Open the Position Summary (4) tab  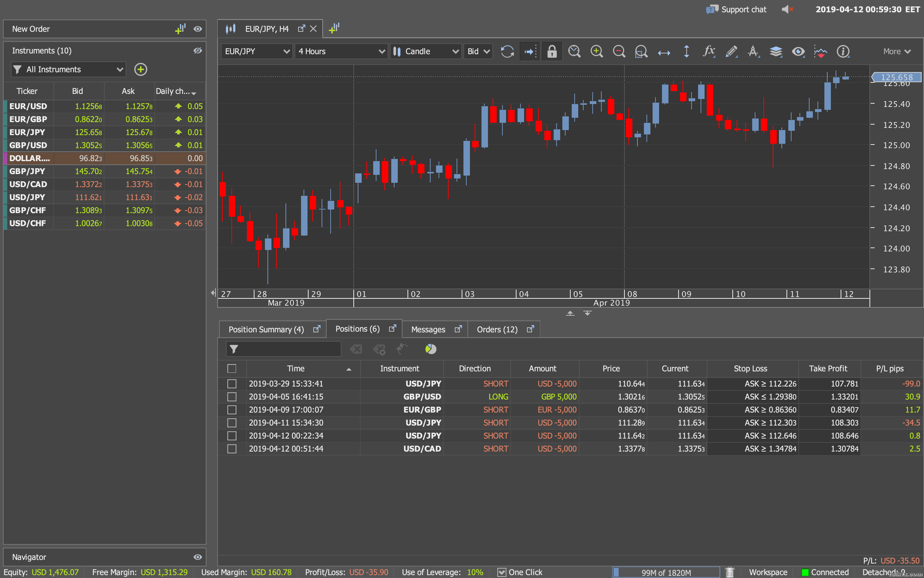[273, 329]
